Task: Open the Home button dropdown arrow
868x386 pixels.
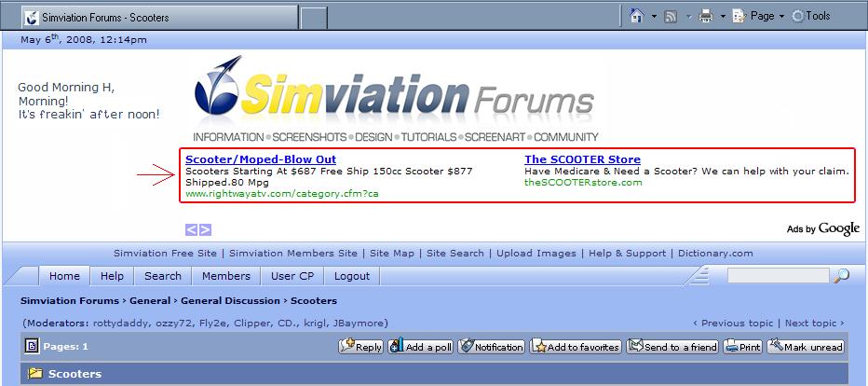Action: pyautogui.click(x=654, y=17)
